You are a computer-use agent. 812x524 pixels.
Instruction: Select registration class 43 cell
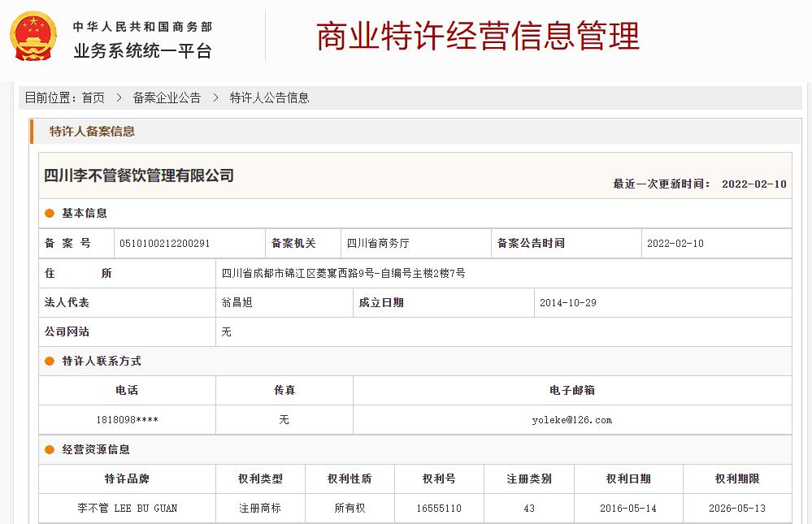529,509
